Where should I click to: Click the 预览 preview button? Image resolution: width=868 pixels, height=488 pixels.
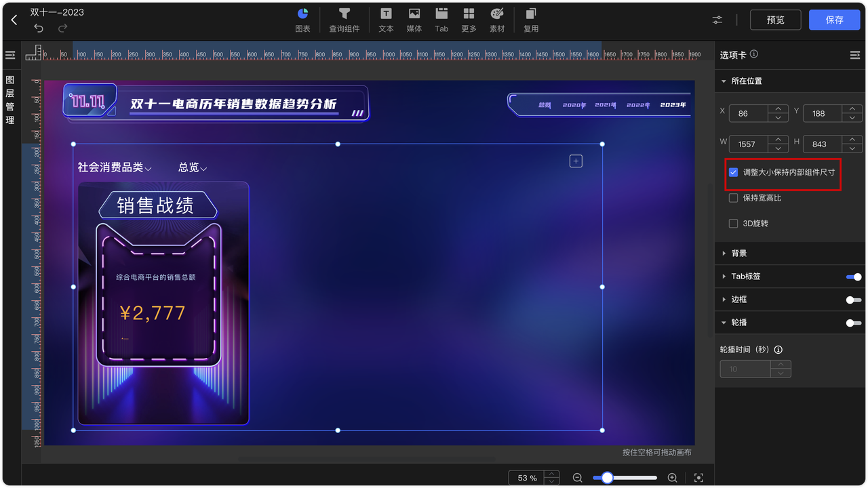(775, 19)
